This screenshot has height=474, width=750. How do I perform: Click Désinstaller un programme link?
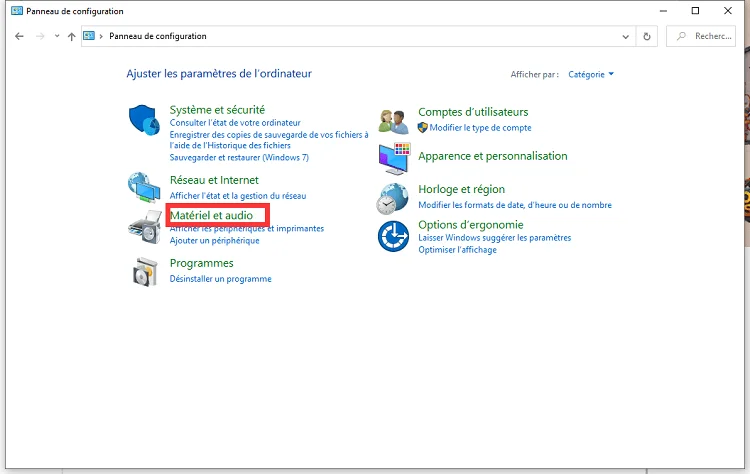click(x=221, y=279)
